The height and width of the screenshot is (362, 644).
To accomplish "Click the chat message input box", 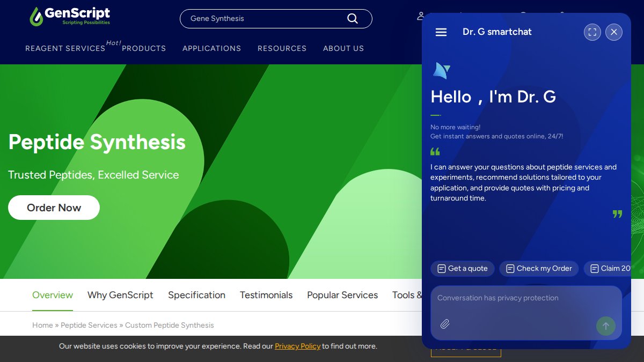I will [x=526, y=313].
